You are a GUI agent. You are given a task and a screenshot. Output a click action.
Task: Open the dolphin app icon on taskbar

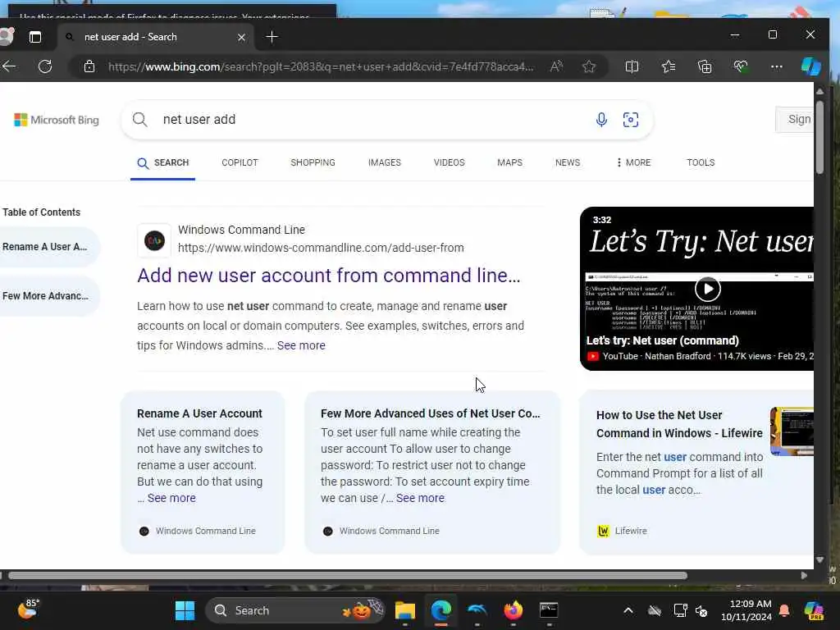[477, 610]
